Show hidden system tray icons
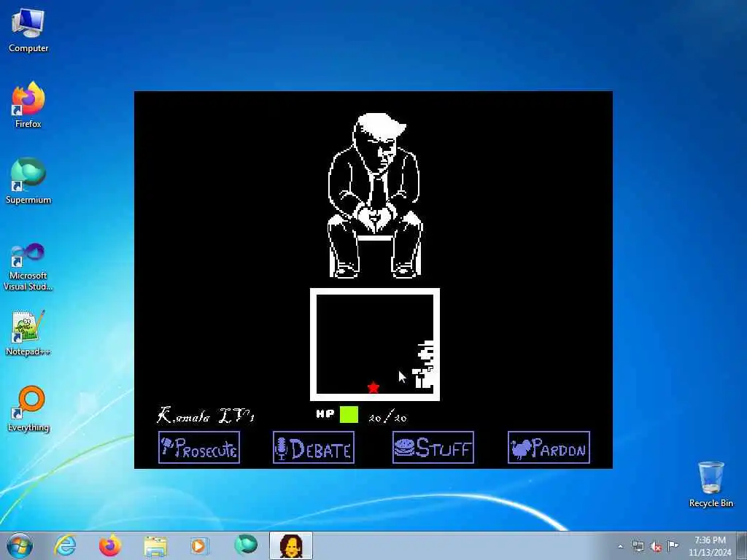Viewport: 747px width, 560px height. click(620, 546)
